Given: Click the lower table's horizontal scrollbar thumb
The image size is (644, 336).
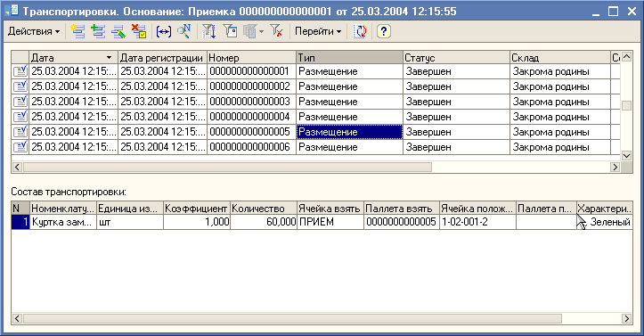Looking at the screenshot, I should [292, 319].
